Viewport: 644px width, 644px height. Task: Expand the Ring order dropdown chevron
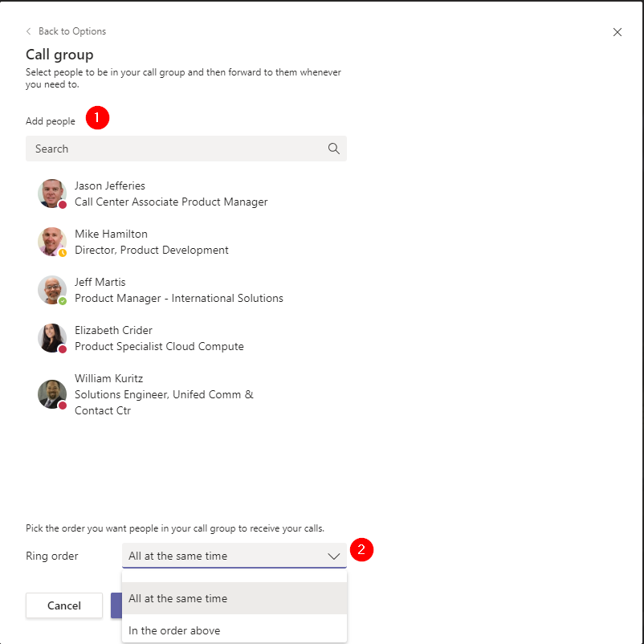333,556
